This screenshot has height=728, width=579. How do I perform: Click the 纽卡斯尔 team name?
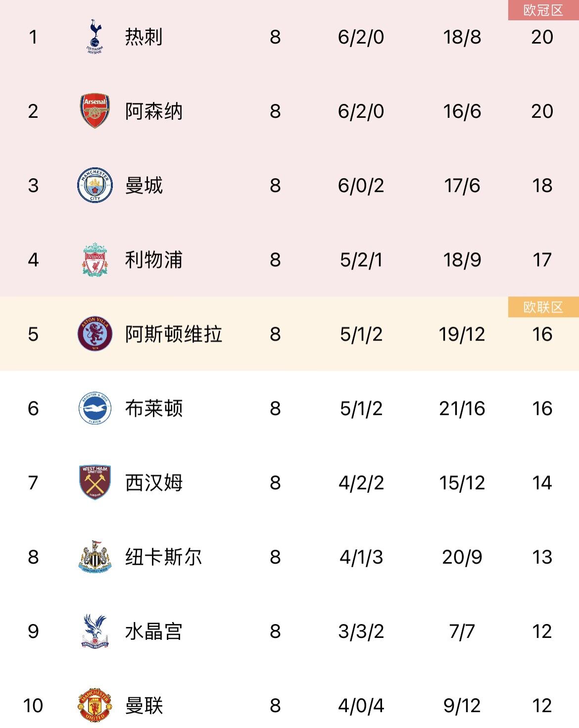tap(163, 557)
